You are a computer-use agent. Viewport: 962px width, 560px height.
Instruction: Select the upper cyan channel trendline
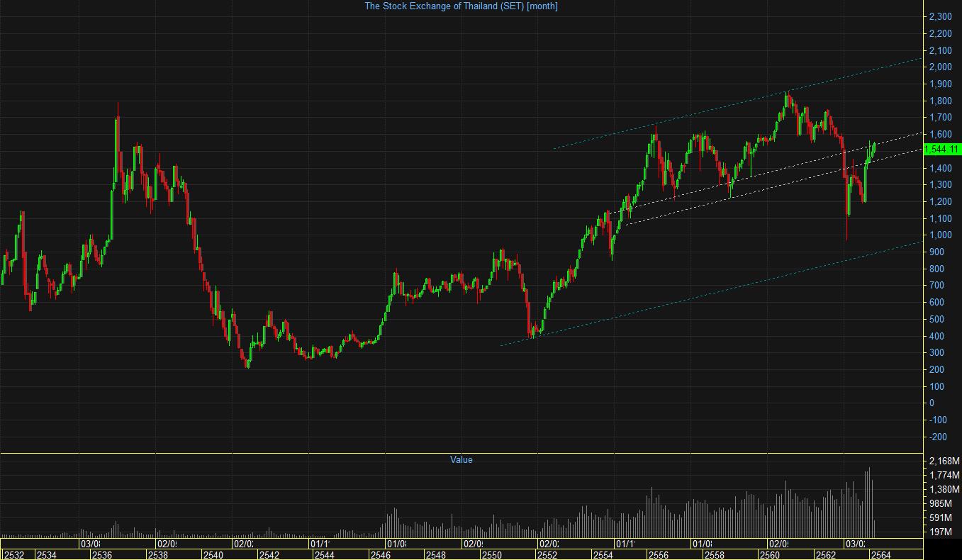(737, 103)
